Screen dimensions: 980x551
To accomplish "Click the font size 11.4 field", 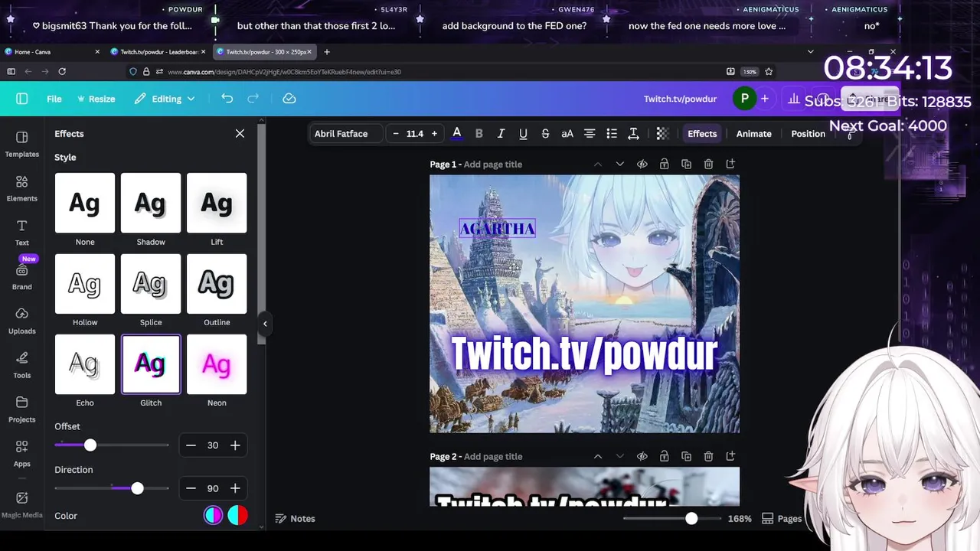I will click(415, 133).
